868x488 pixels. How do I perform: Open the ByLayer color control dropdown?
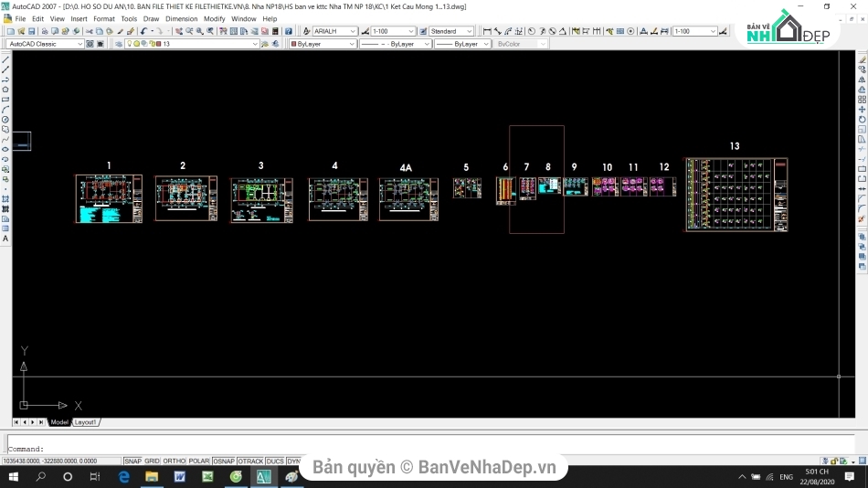(x=323, y=44)
